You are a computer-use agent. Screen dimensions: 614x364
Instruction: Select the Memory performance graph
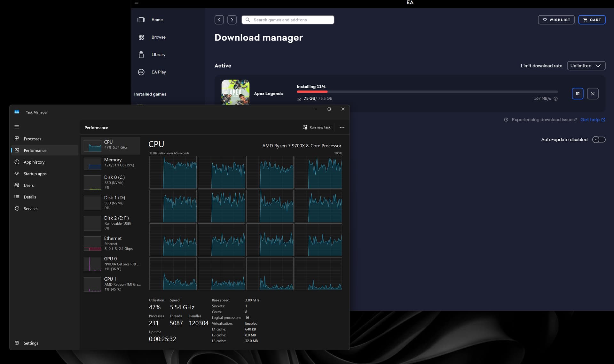111,162
